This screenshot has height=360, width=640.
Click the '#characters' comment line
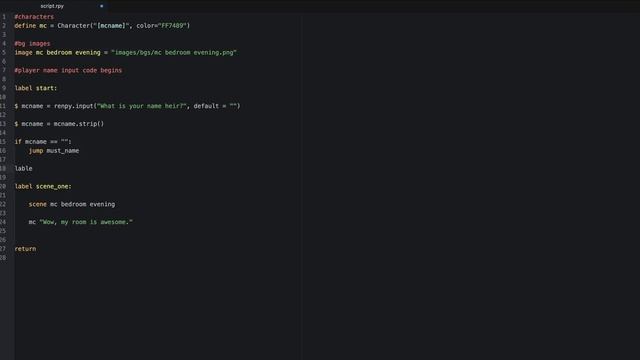click(34, 17)
